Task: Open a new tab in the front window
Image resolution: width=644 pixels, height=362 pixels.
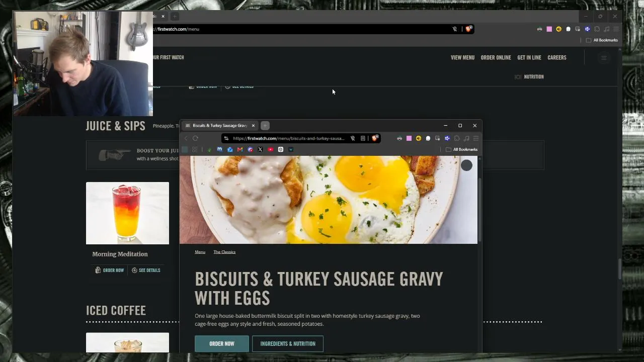Action: 265,126
